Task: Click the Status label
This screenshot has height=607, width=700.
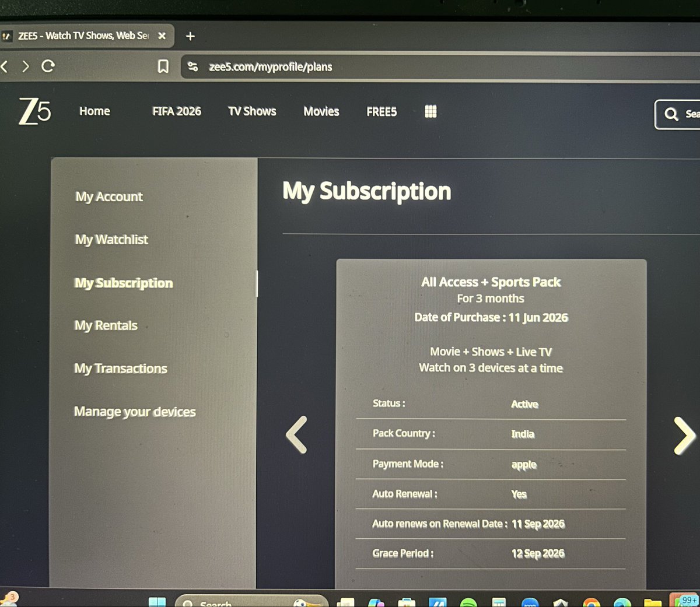Action: [388, 404]
